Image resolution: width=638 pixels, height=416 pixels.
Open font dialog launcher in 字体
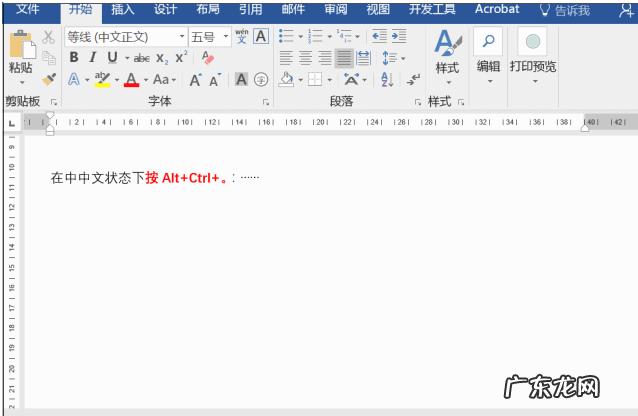tap(266, 103)
